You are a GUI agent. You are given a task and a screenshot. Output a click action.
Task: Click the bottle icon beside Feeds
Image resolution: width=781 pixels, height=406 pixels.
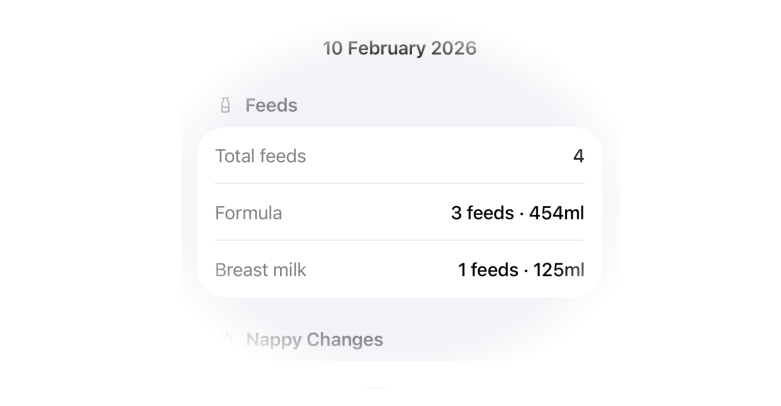(x=225, y=105)
